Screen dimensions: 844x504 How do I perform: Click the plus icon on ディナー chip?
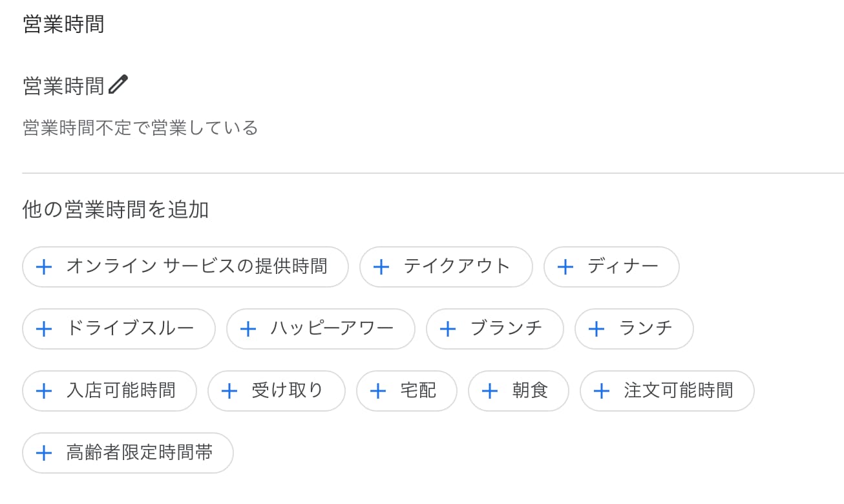(x=565, y=267)
